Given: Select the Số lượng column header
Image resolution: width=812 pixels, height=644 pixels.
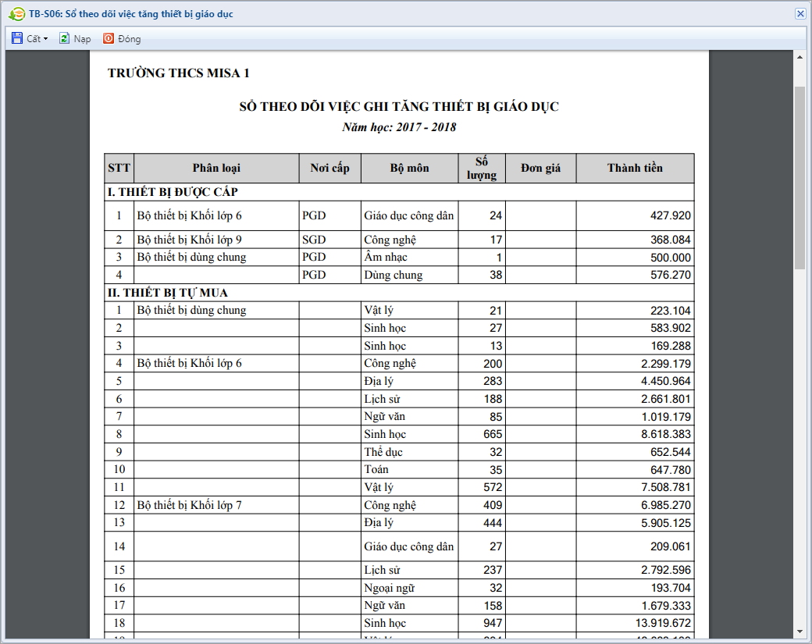Looking at the screenshot, I should coord(482,169).
